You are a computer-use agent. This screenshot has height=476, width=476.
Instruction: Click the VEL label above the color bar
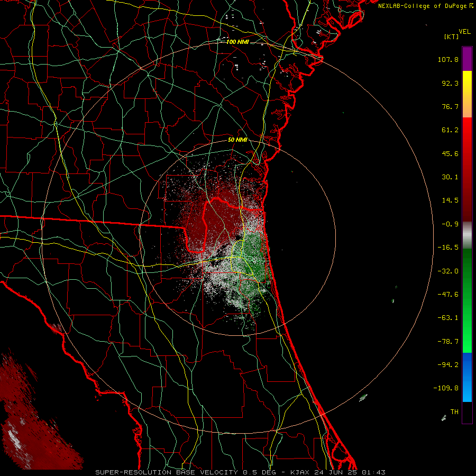464,32
